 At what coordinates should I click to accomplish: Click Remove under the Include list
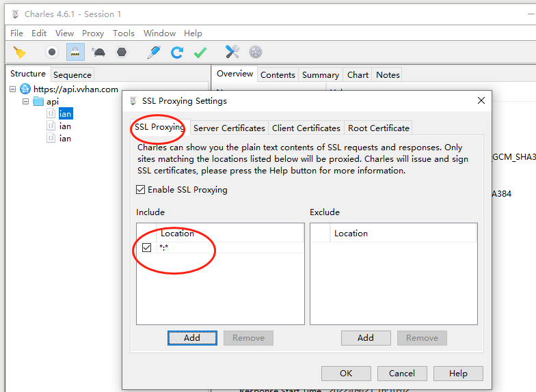249,337
